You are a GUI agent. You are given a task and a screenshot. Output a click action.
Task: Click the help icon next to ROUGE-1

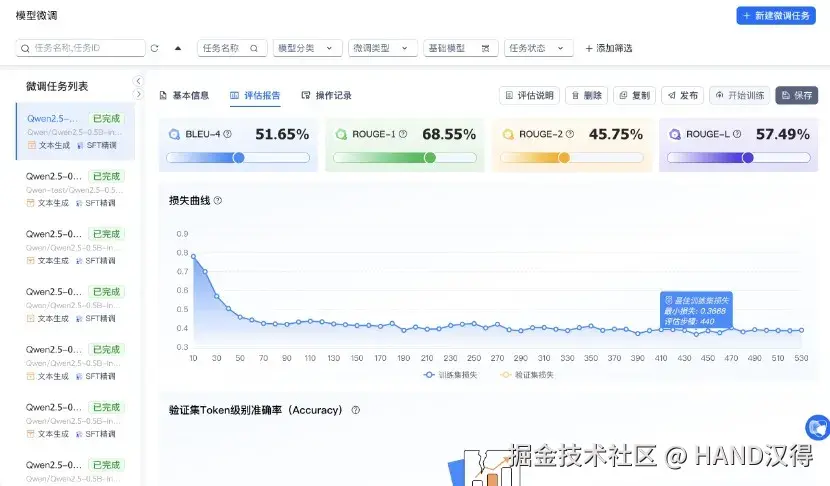click(x=403, y=134)
